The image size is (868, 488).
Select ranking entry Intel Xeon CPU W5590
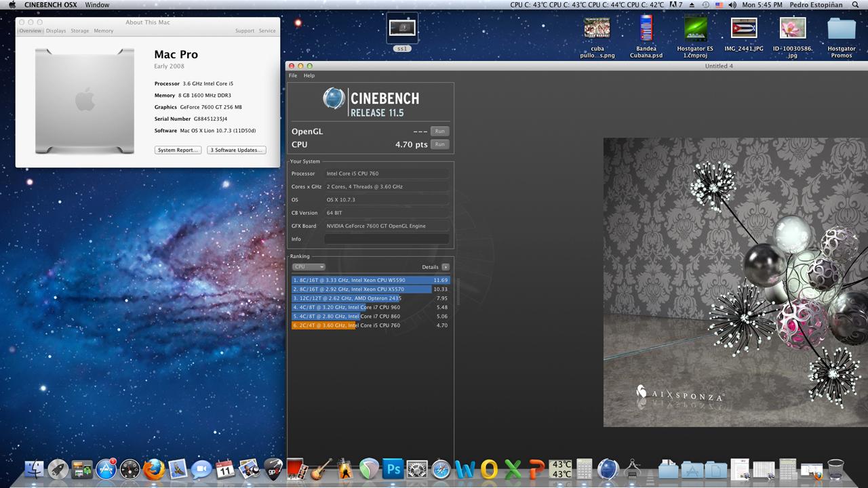pos(371,280)
